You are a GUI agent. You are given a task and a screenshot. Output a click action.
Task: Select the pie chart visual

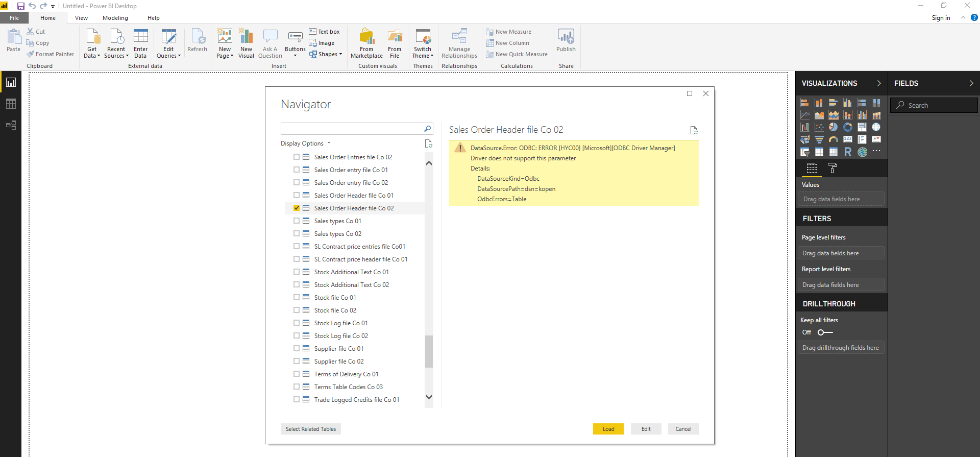pos(833,127)
